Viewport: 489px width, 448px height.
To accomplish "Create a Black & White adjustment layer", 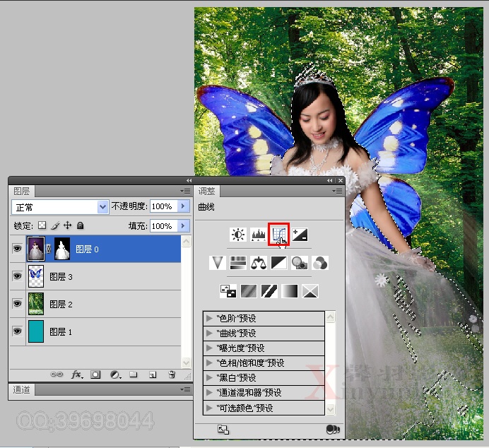I will click(x=279, y=263).
